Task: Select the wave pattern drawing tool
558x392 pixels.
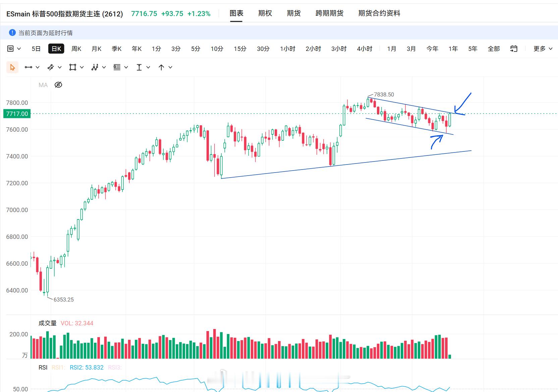Action: (95, 67)
